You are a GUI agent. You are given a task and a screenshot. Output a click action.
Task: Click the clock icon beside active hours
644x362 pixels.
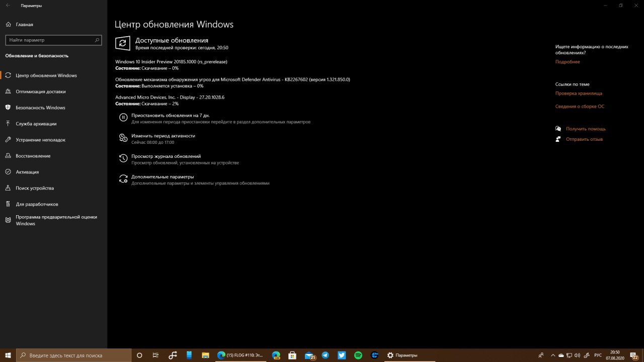point(123,138)
